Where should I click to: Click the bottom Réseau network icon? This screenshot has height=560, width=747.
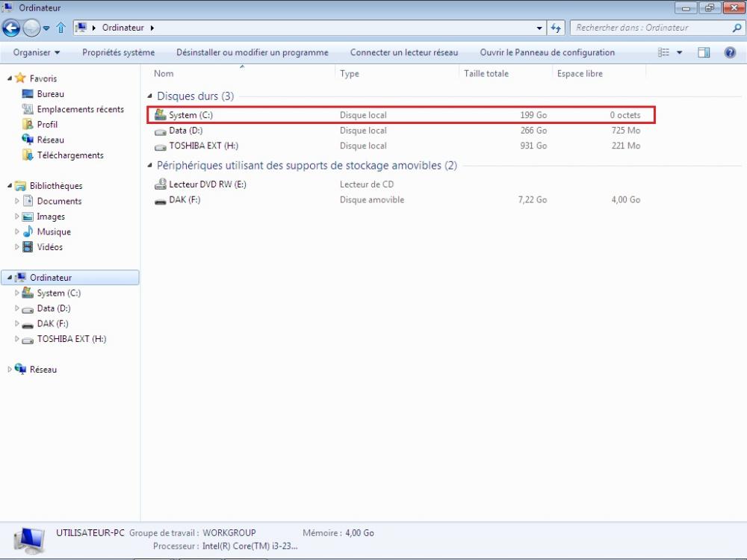tap(20, 369)
